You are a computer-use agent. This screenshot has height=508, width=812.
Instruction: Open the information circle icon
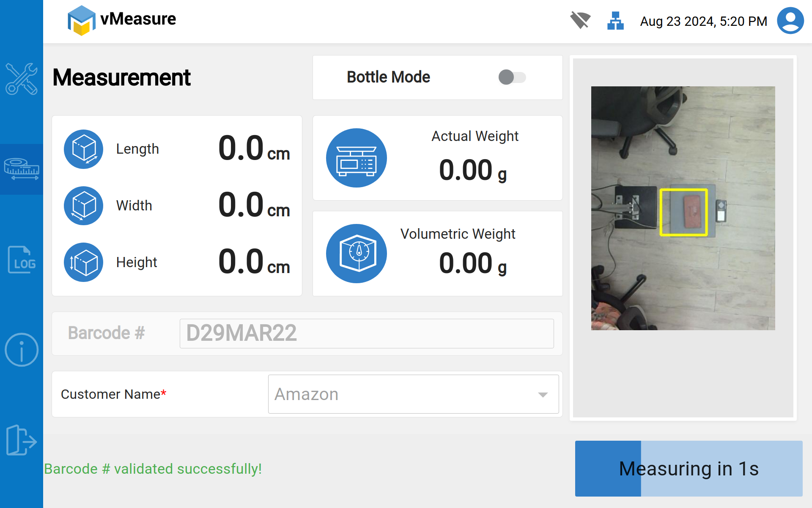21,350
